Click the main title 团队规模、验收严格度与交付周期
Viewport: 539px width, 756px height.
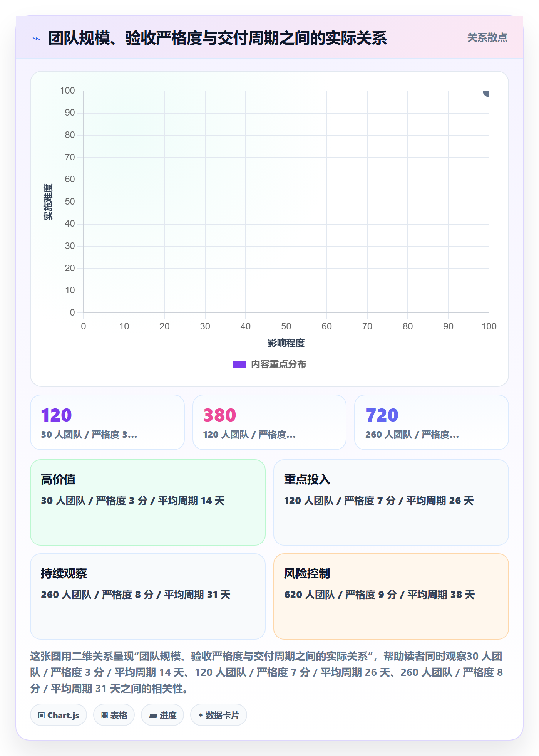tap(218, 38)
